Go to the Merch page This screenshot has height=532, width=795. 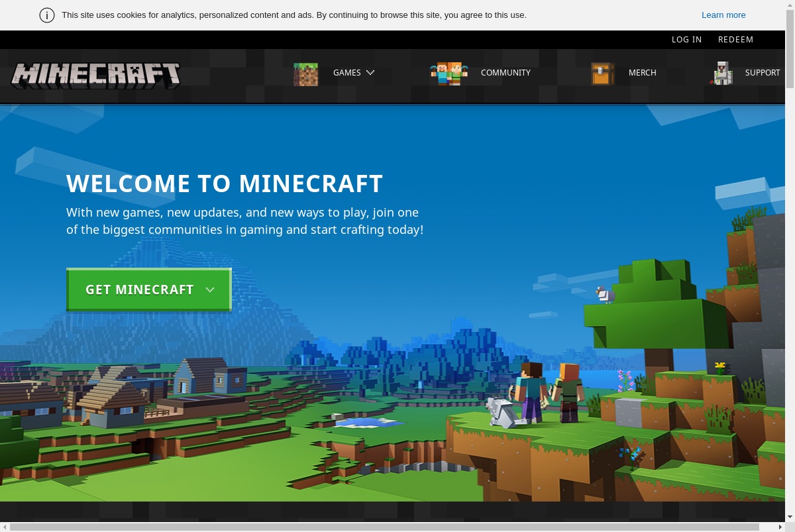pyautogui.click(x=643, y=73)
